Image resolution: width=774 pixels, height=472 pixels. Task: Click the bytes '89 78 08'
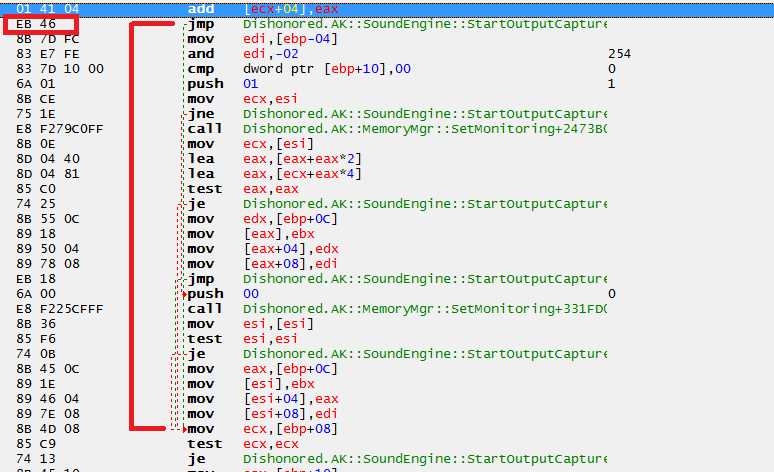tap(47, 264)
